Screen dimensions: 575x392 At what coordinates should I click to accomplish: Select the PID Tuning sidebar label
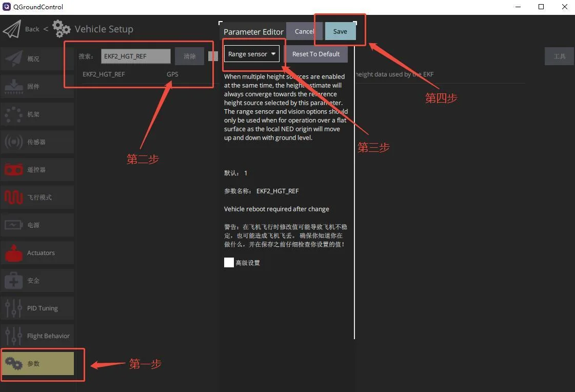[43, 308]
